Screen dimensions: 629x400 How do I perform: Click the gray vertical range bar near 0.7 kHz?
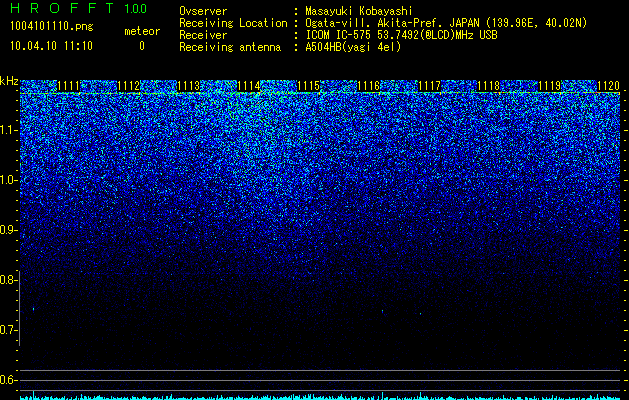point(20,309)
